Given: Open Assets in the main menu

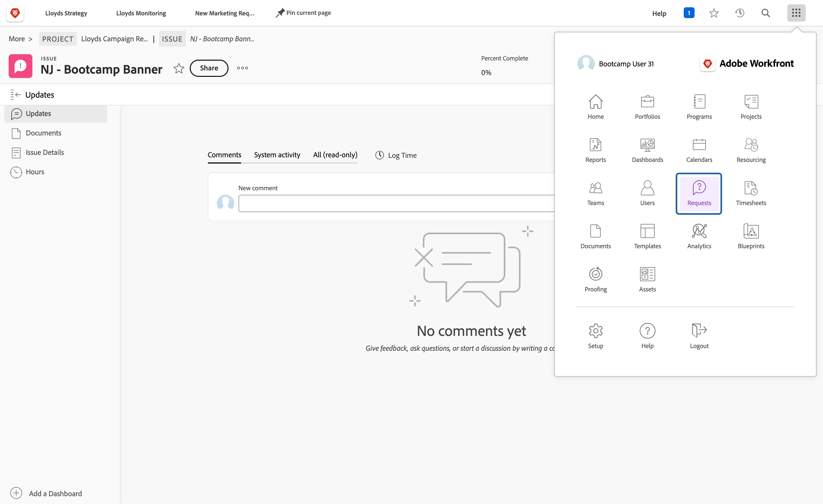Looking at the screenshot, I should click(647, 279).
